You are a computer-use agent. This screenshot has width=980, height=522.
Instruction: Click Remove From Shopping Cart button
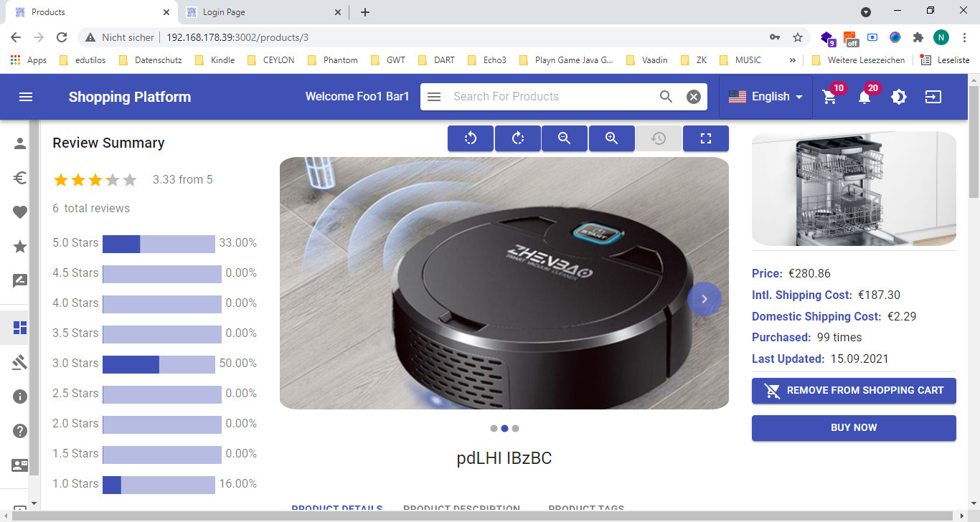[x=854, y=391]
